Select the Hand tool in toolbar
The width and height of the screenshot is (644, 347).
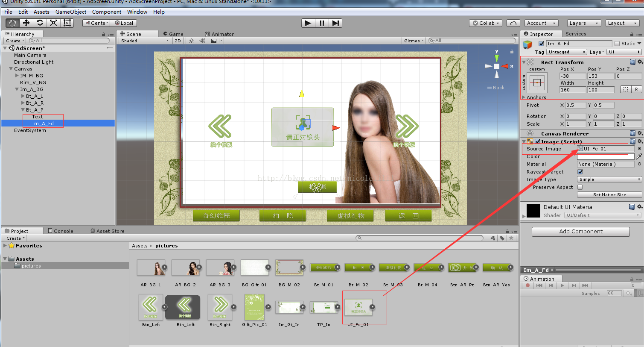pos(12,23)
